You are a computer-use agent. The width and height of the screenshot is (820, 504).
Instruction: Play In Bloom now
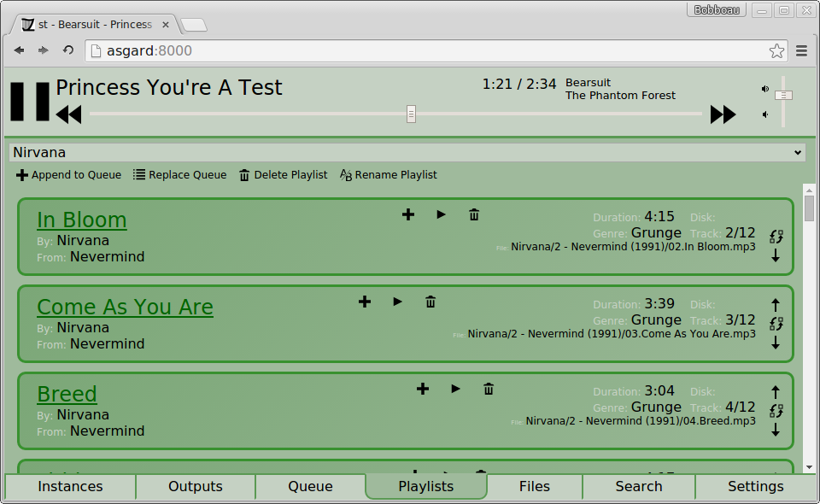tap(441, 214)
